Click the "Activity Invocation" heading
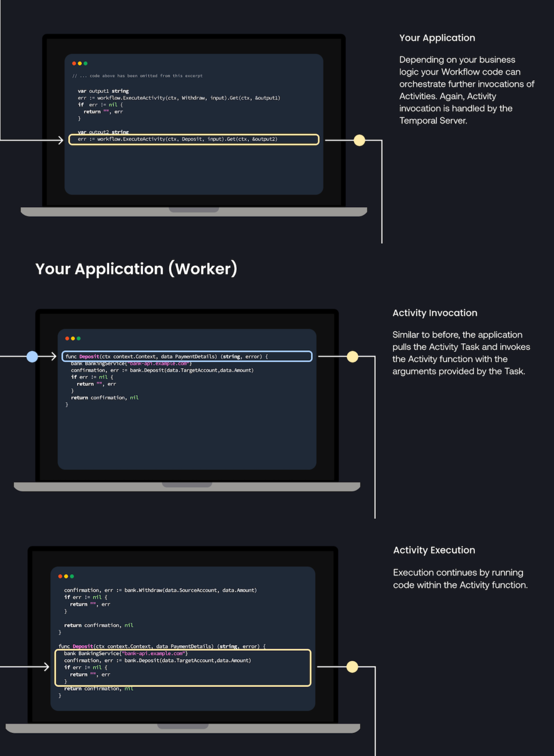This screenshot has height=756, width=554. pos(435,313)
